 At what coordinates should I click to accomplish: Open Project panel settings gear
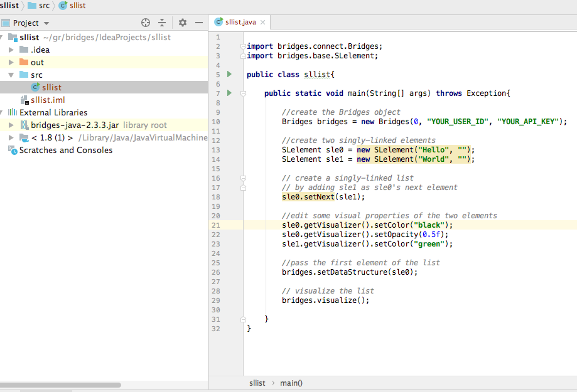point(183,23)
